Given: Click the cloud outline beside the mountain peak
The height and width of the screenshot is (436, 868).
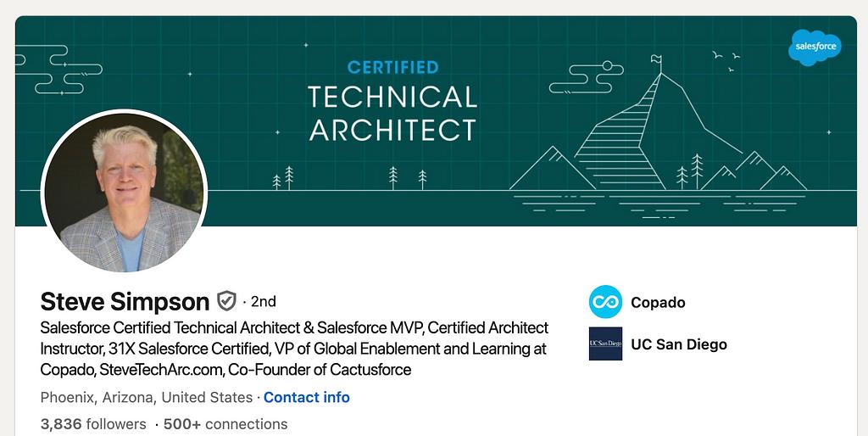Looking at the screenshot, I should pos(587,77).
